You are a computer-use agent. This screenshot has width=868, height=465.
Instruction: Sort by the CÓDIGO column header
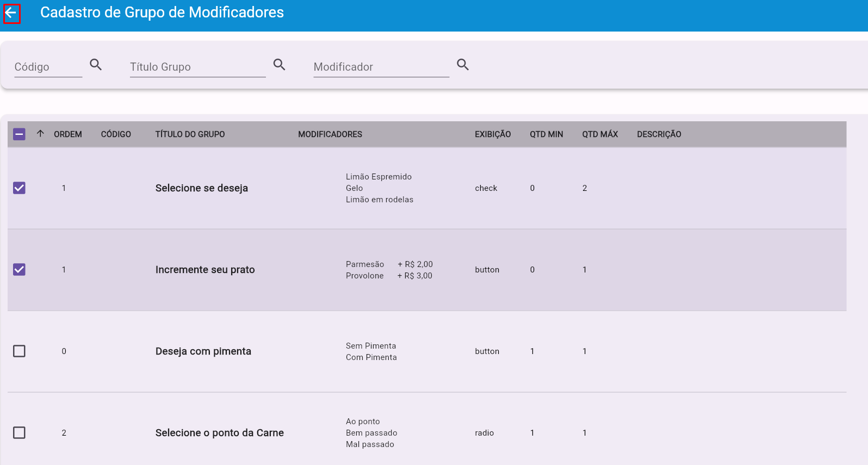point(116,134)
